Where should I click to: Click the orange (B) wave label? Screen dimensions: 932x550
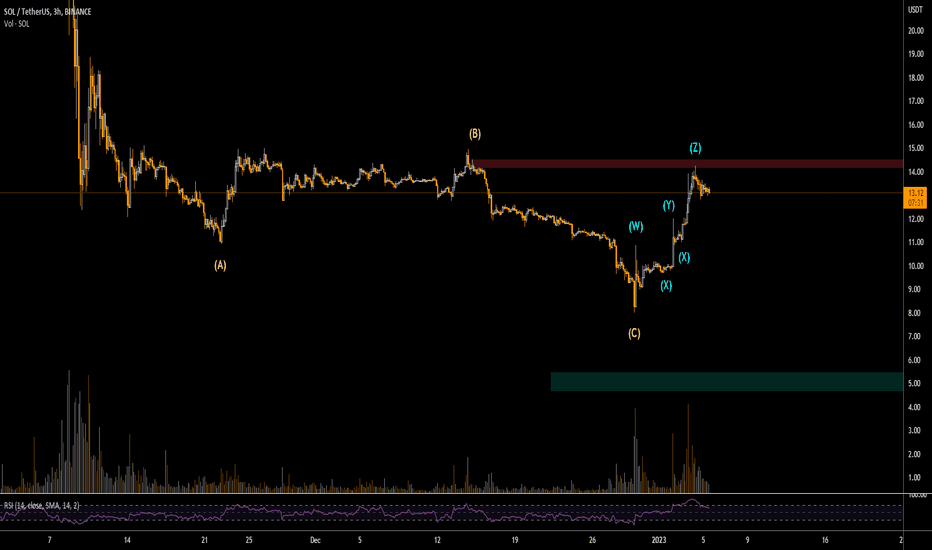[x=475, y=133]
